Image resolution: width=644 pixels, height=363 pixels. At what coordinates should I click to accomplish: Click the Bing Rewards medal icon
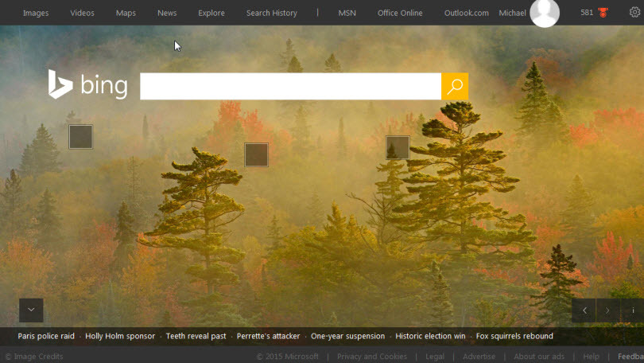603,13
